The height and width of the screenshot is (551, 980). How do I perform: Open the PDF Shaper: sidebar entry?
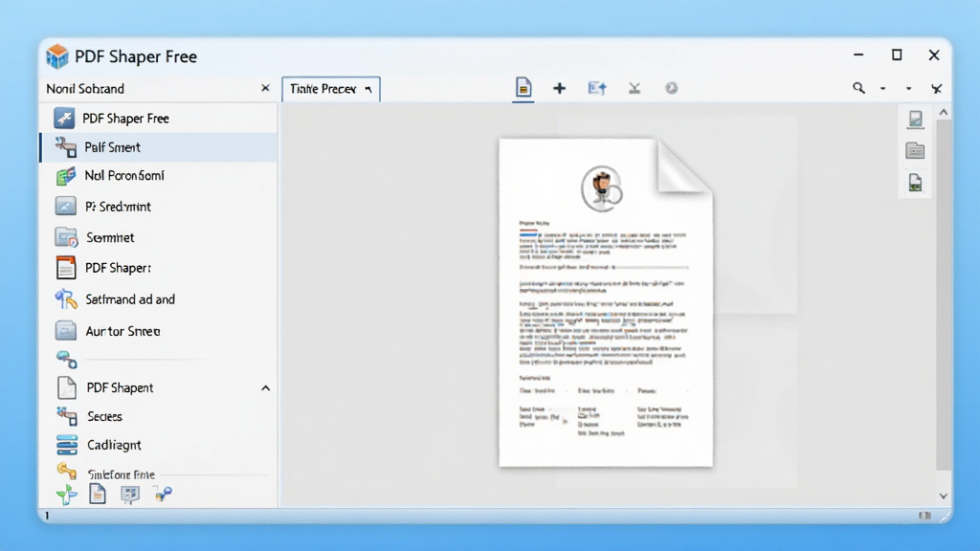pos(159,268)
